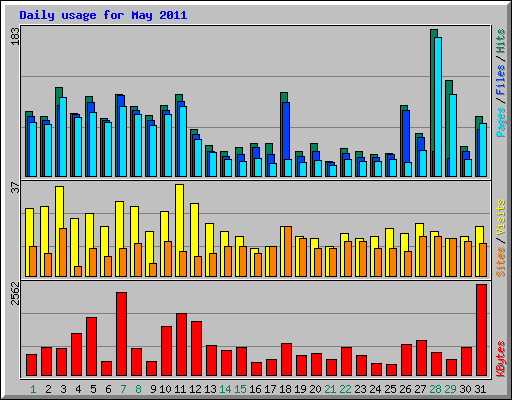Click day label 6 on the x-axis
The image size is (512, 400).
pos(108,389)
